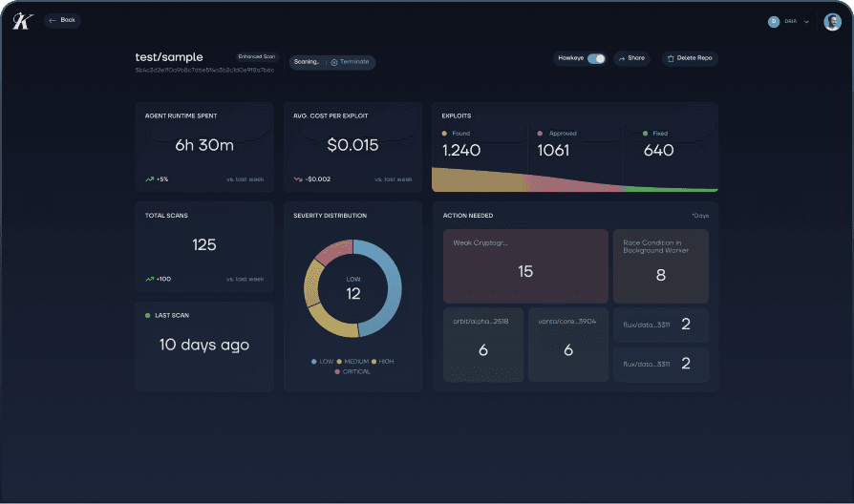Click the *Days label in Action Needed
Image resolution: width=854 pixels, height=504 pixels.
coord(700,216)
